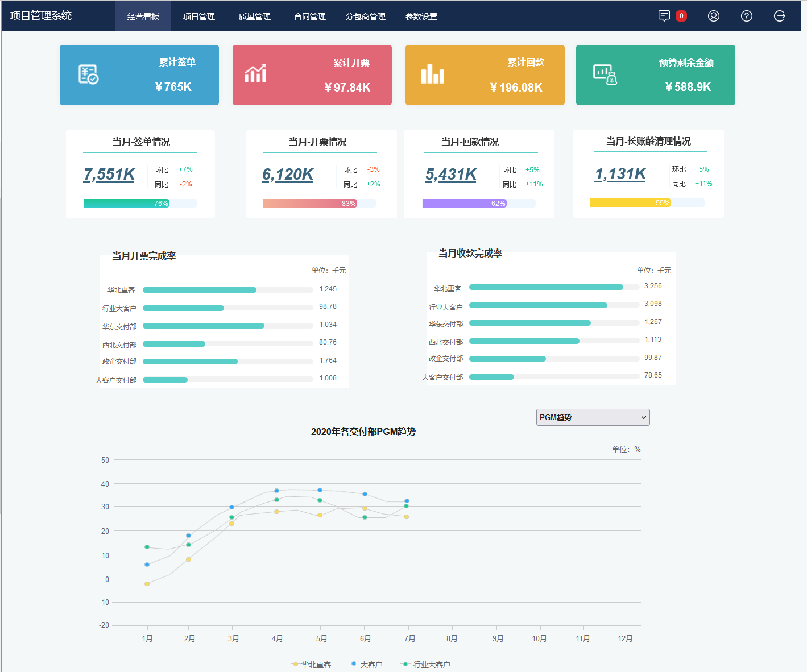Viewport: 807px width, 672px height.
Task: Click 行业大客户 data point for 1月
Action: coord(147,547)
